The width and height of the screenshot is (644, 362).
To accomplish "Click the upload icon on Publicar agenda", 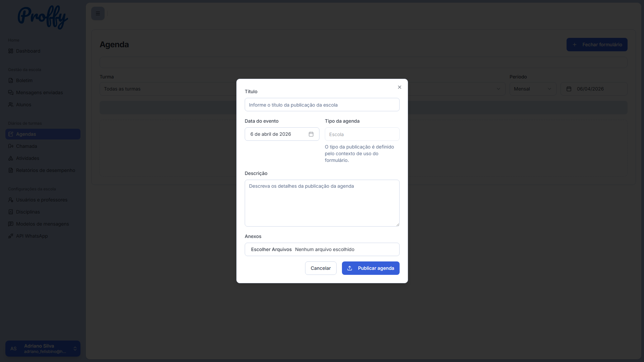I will 350,268.
